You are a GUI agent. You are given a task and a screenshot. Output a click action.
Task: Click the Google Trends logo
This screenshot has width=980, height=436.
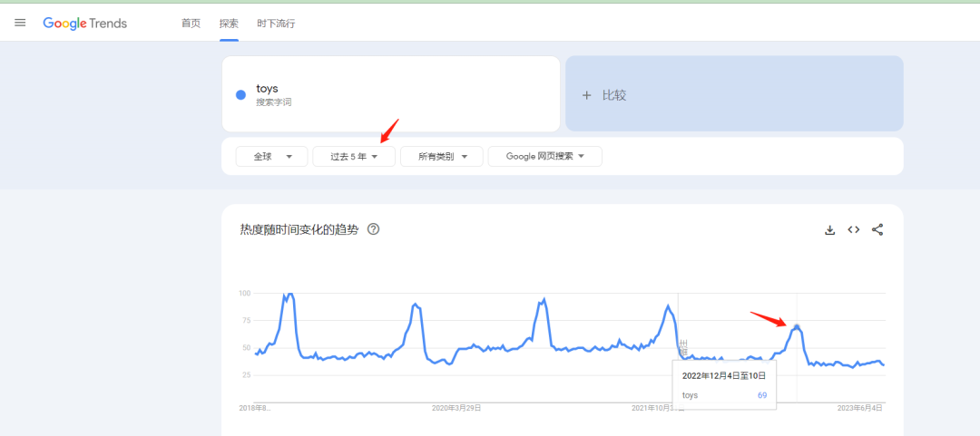pyautogui.click(x=85, y=23)
